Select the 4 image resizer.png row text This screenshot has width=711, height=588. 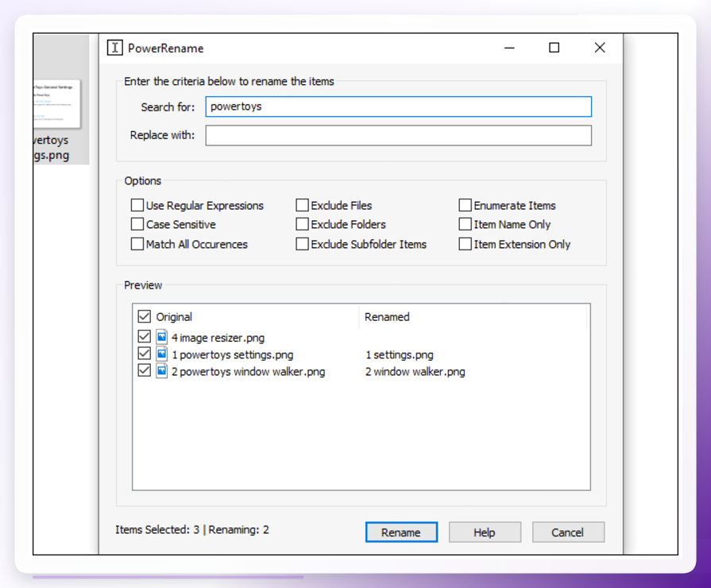(x=218, y=338)
